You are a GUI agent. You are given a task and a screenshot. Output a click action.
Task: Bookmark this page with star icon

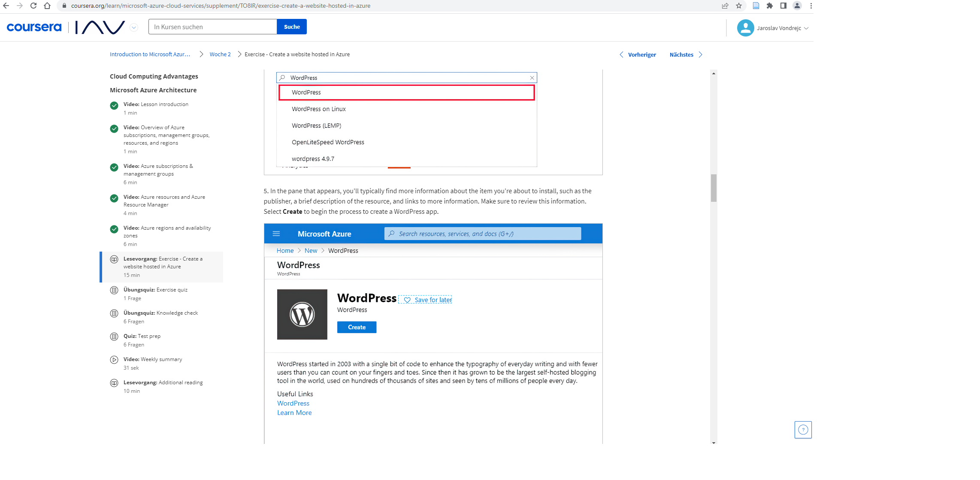pyautogui.click(x=739, y=6)
